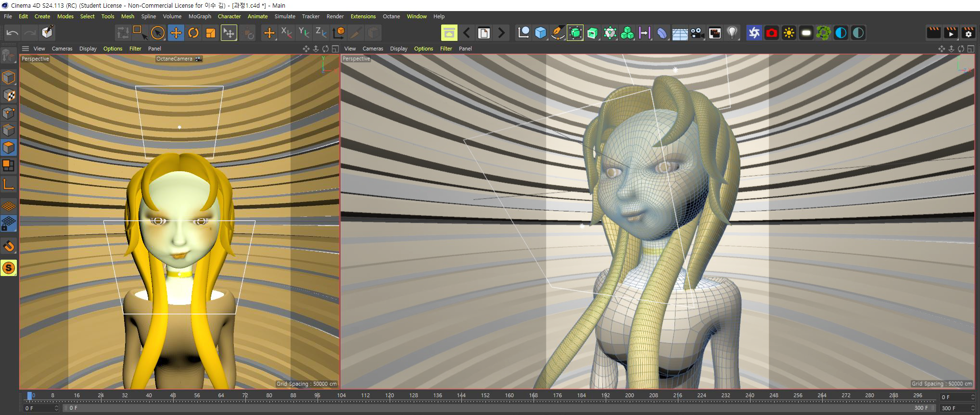Viewport: 980px width, 415px height.
Task: Click Render View clapperboard icon
Action: pyautogui.click(x=934, y=33)
